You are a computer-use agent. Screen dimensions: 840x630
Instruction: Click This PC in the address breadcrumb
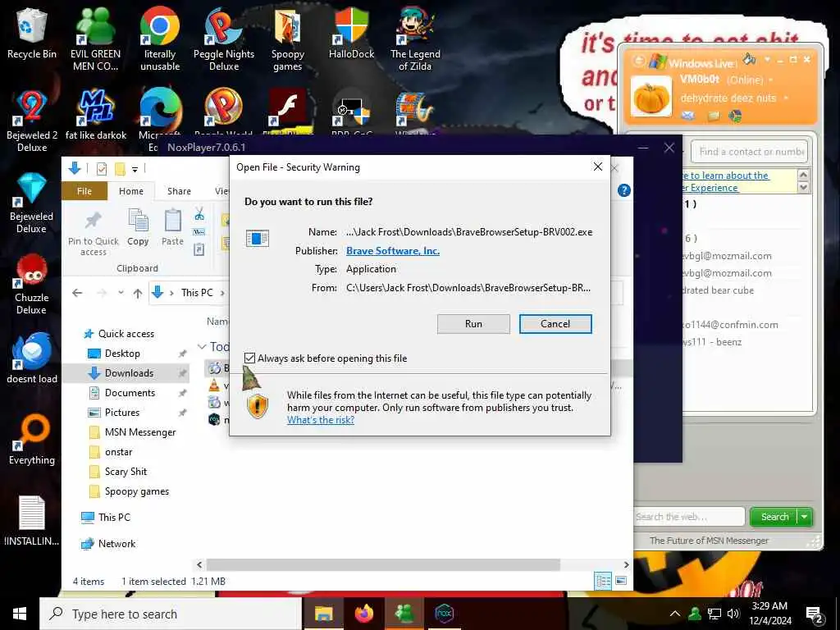[197, 293]
